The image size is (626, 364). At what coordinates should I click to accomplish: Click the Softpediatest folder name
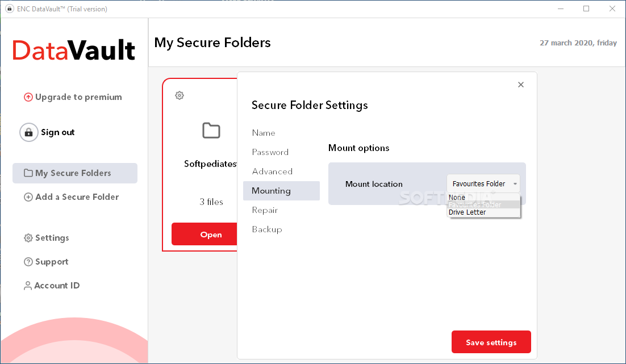(x=210, y=164)
